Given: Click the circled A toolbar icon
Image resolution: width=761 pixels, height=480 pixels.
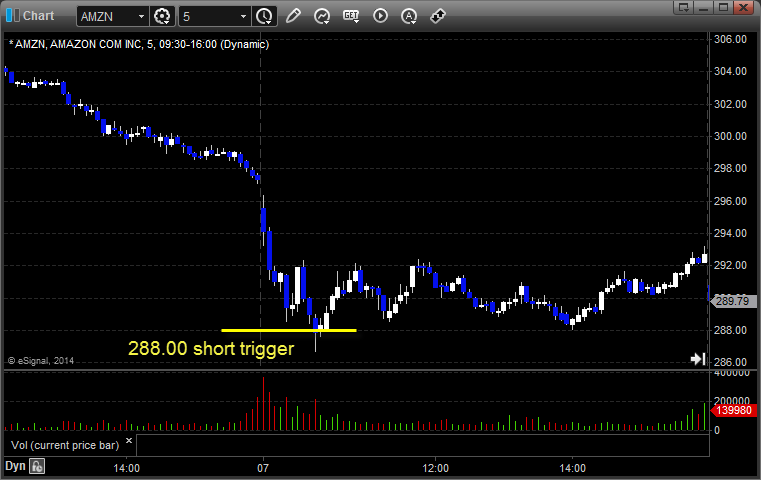Looking at the screenshot, I should pos(409,17).
